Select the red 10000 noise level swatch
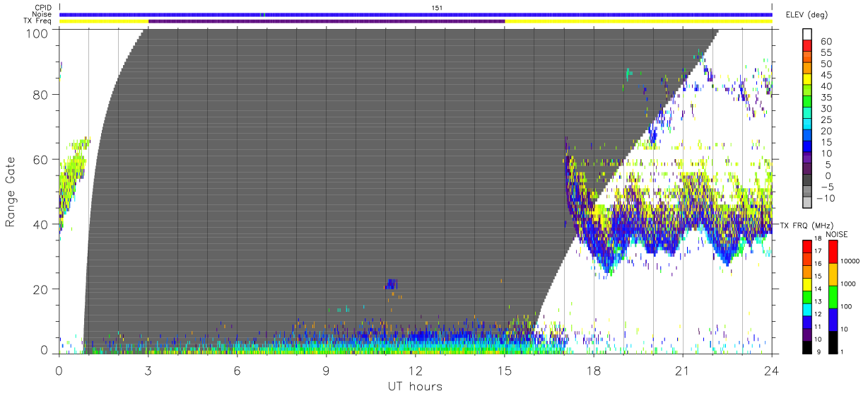Viewport: 868px width, 401px height. (x=833, y=252)
